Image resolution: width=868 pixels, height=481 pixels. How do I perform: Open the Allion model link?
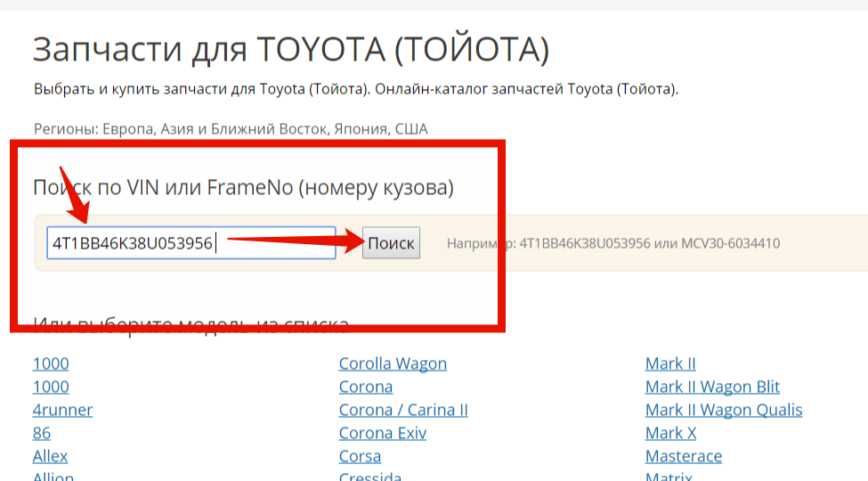[x=53, y=477]
